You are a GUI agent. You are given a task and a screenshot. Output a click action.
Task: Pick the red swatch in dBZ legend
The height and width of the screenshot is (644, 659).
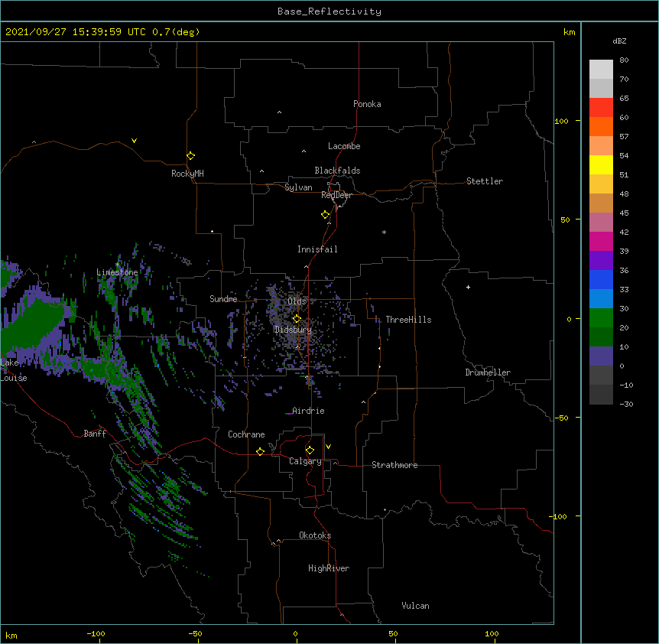pyautogui.click(x=601, y=107)
